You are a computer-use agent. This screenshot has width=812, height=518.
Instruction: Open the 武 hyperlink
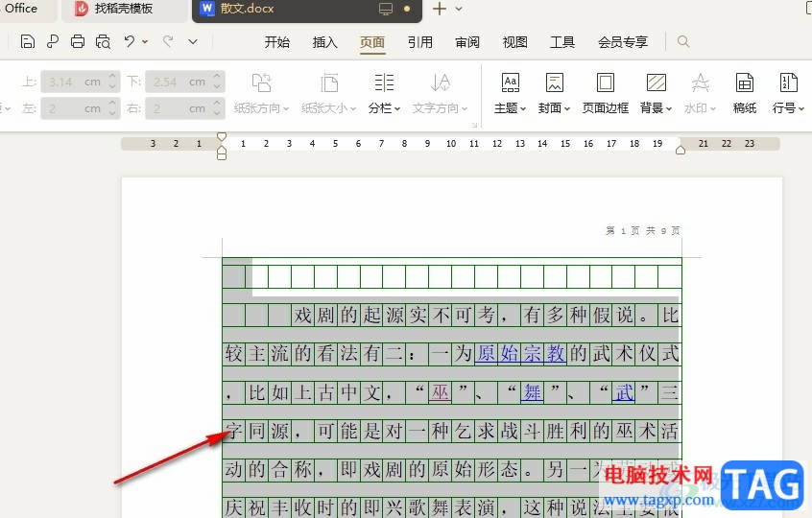pyautogui.click(x=624, y=392)
